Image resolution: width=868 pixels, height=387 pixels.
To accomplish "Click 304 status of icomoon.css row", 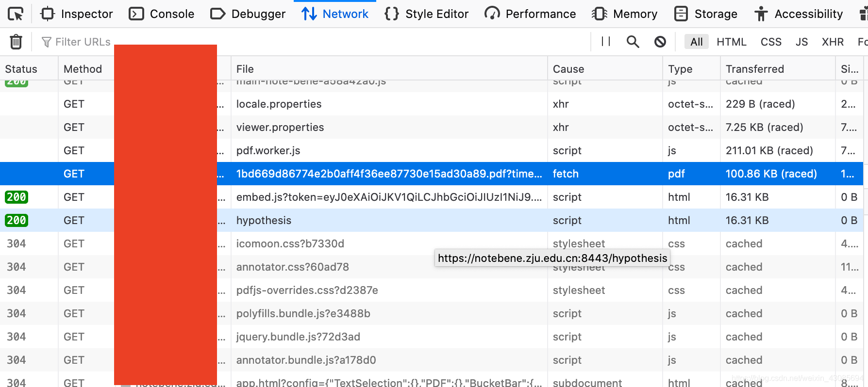I will pos(17,243).
